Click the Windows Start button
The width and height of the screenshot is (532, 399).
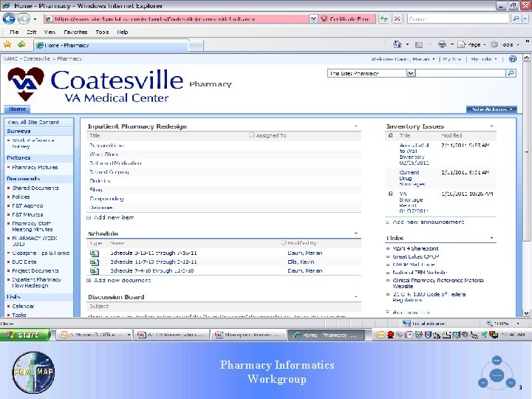tap(25, 335)
